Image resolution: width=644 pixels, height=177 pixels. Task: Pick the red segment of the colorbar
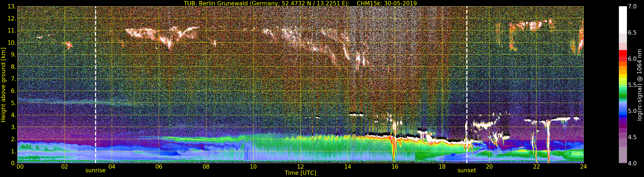(623, 53)
